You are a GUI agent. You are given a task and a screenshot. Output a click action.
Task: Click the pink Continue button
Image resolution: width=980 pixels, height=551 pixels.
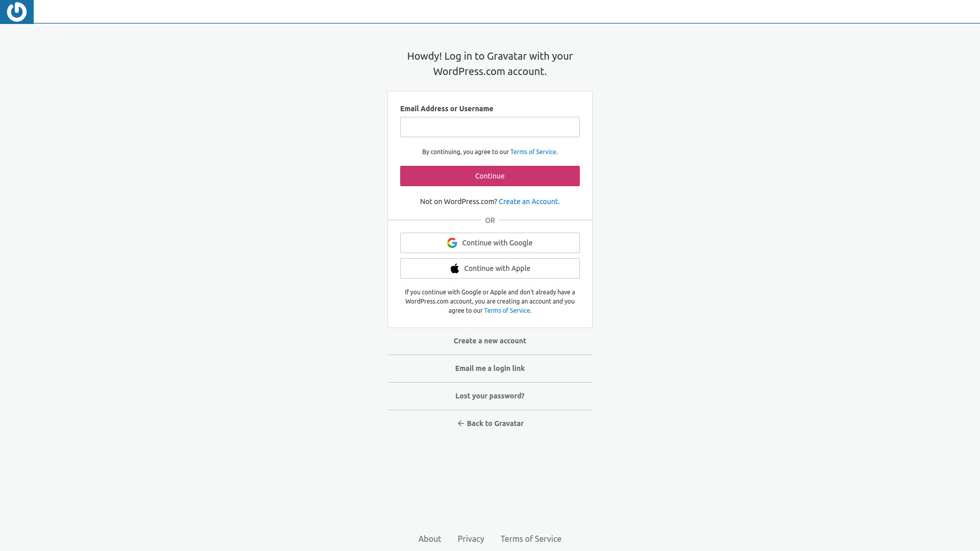pyautogui.click(x=490, y=176)
